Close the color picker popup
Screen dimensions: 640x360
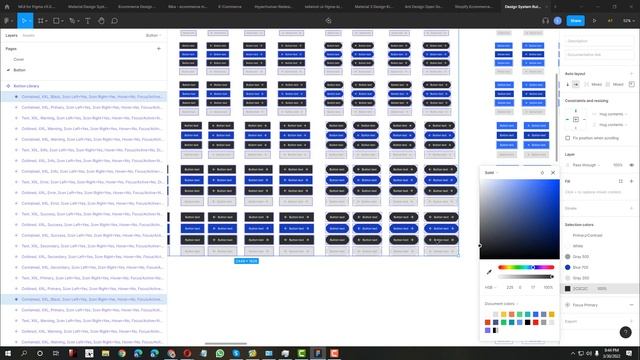(x=553, y=173)
